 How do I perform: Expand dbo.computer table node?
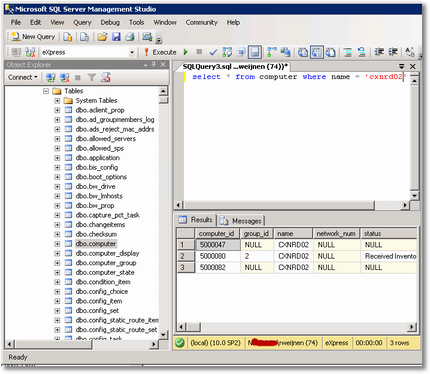coord(57,244)
